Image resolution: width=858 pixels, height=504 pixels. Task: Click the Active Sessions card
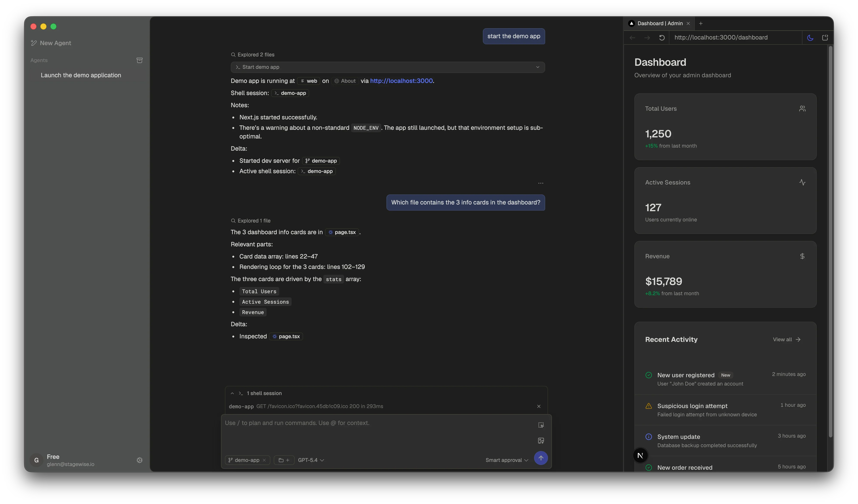coord(725,201)
